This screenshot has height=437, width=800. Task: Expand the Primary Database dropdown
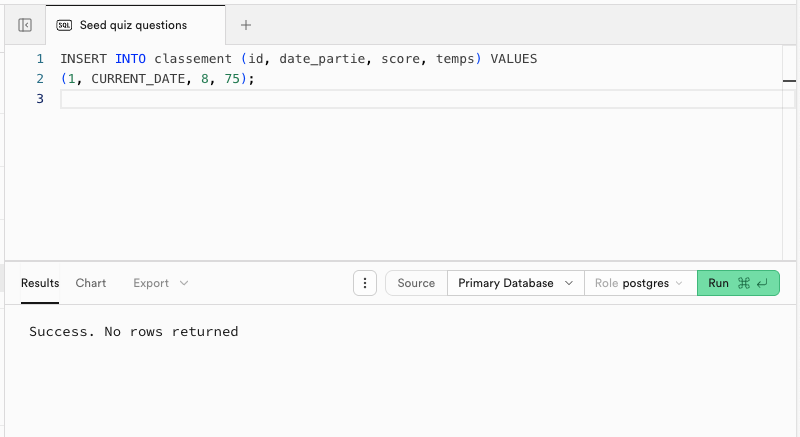(515, 283)
